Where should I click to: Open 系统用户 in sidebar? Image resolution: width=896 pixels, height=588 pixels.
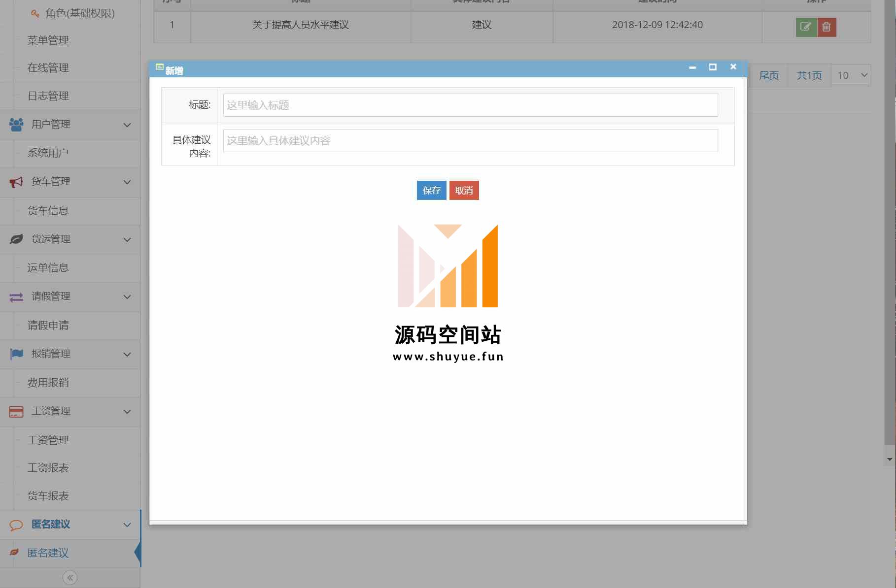coord(48,153)
